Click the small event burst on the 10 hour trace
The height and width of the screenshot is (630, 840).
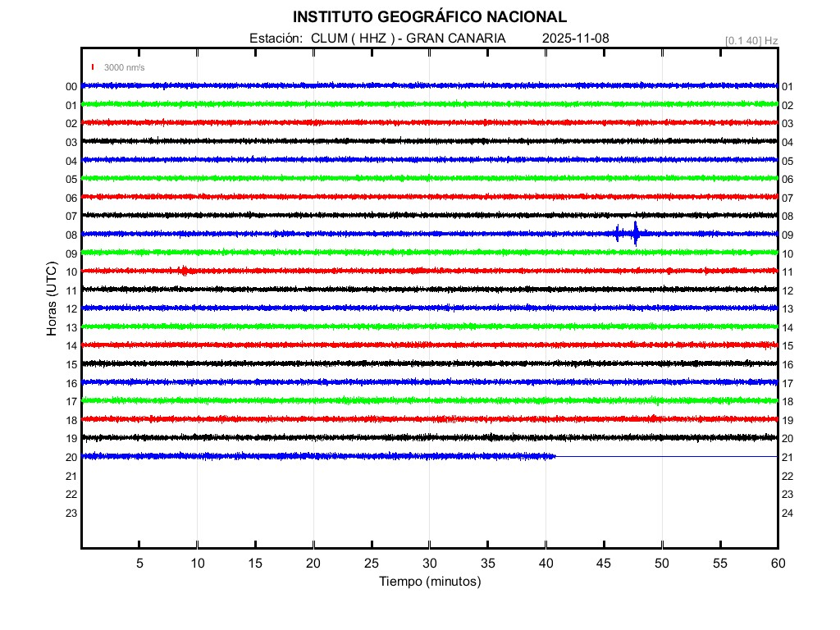pyautogui.click(x=184, y=271)
